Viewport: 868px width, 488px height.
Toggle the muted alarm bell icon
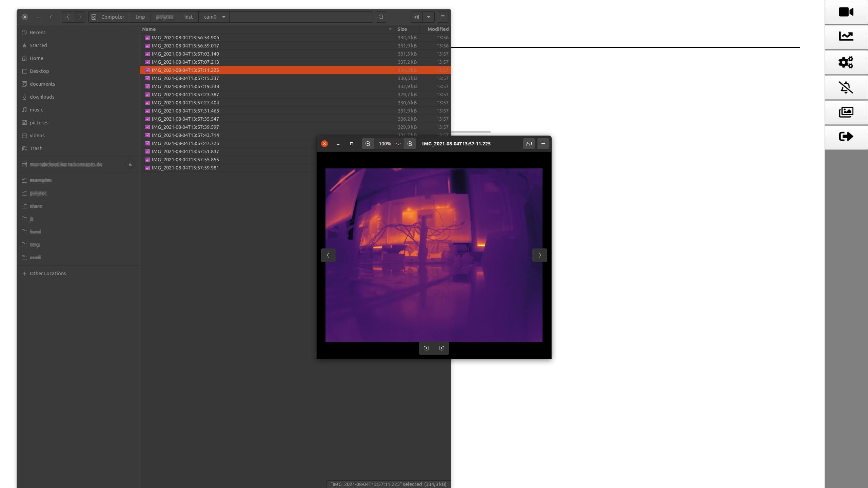click(x=846, y=87)
